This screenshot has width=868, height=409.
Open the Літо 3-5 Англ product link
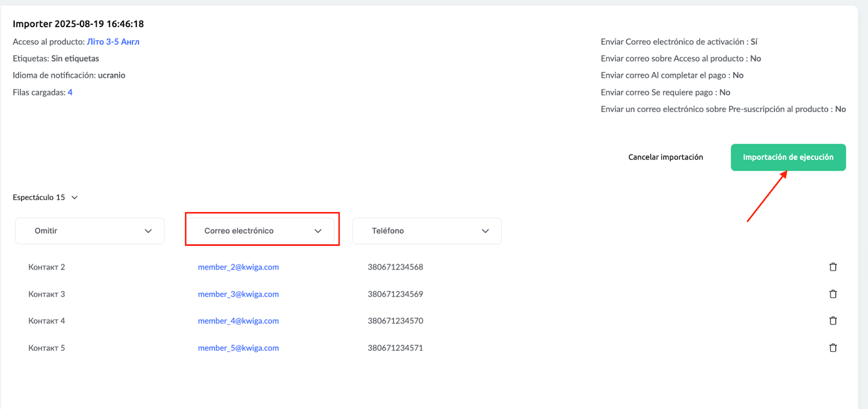click(x=113, y=42)
